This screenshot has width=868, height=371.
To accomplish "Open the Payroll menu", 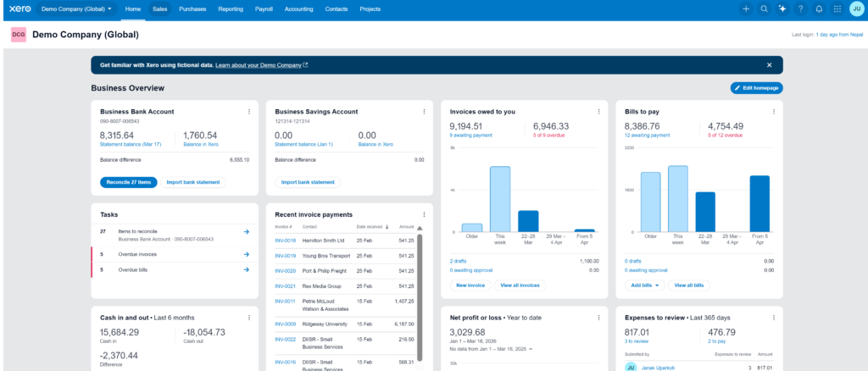I will 264,8.
